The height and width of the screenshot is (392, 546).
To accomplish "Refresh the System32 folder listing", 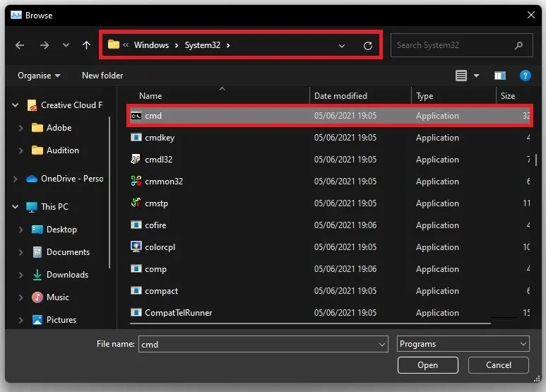I will [368, 46].
